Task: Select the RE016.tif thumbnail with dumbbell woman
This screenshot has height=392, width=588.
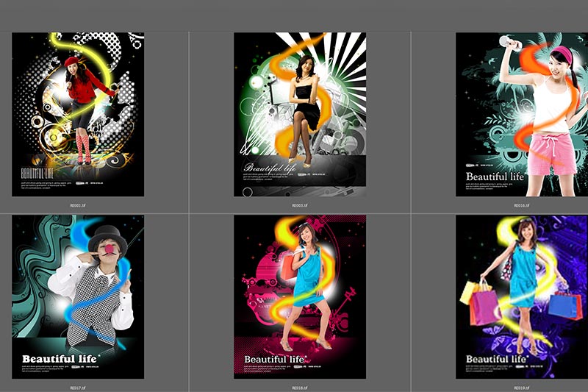Action: [x=522, y=115]
